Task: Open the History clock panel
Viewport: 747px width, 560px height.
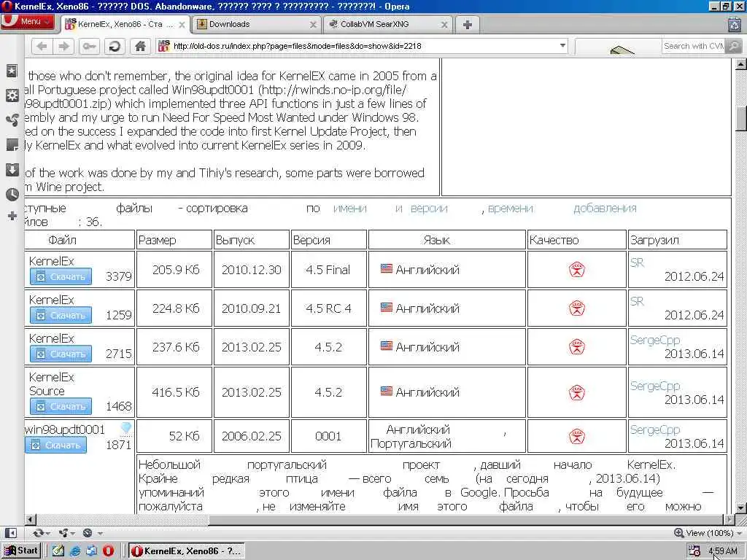Action: (x=12, y=194)
